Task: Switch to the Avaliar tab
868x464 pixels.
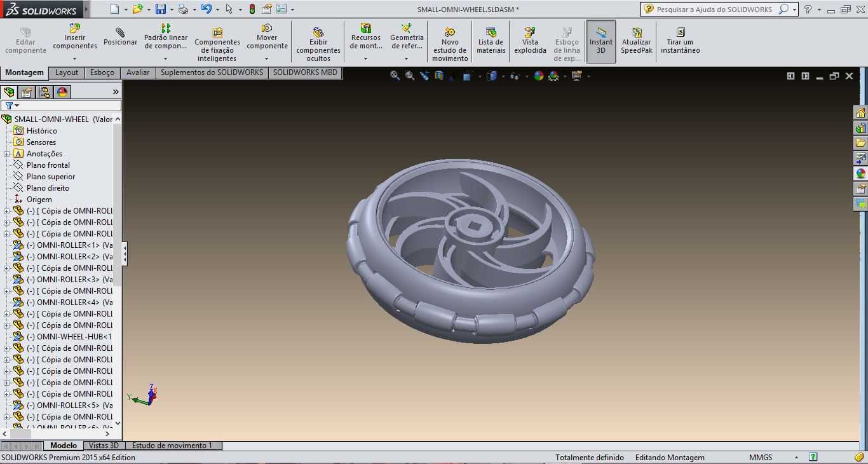Action: 138,72
